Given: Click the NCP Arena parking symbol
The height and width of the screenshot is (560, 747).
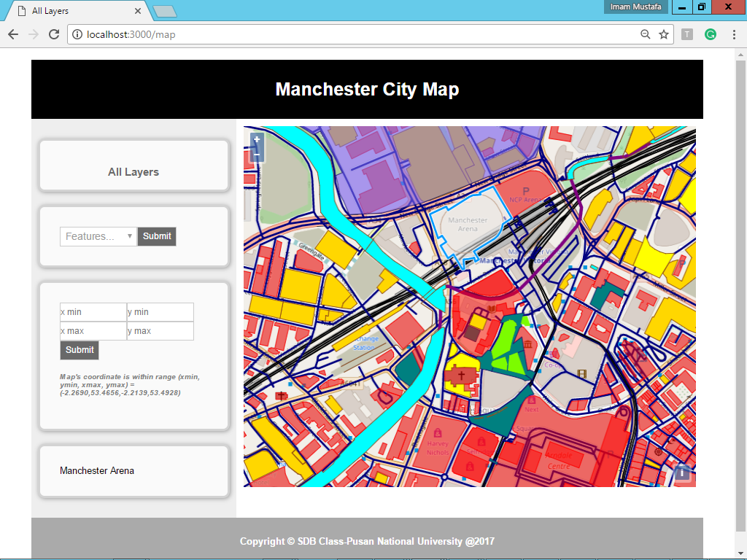Looking at the screenshot, I should click(x=526, y=192).
